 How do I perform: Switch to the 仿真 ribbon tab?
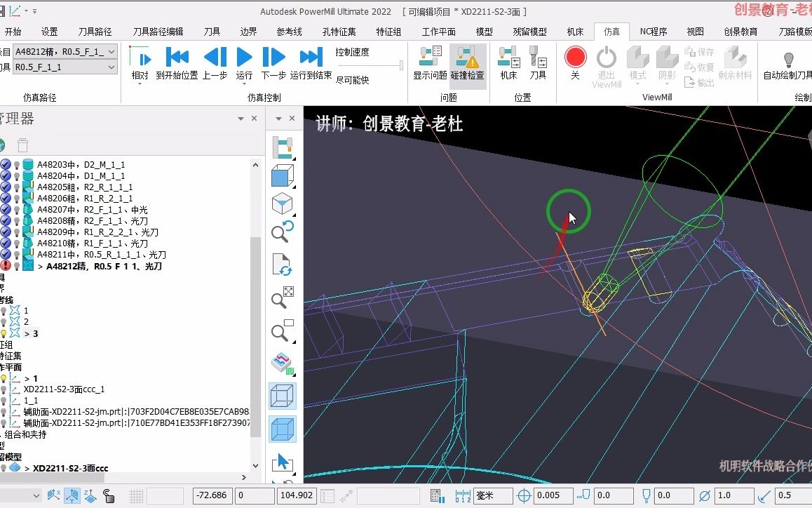[x=611, y=31]
